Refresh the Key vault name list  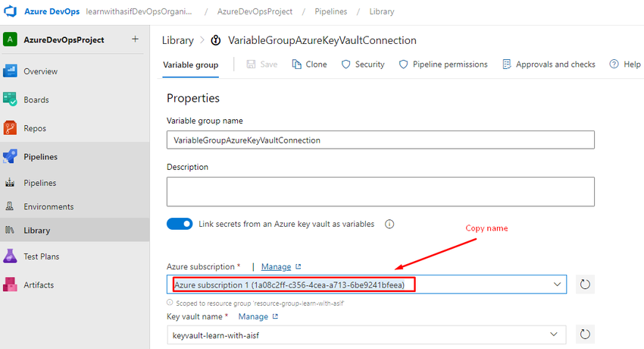tap(585, 335)
